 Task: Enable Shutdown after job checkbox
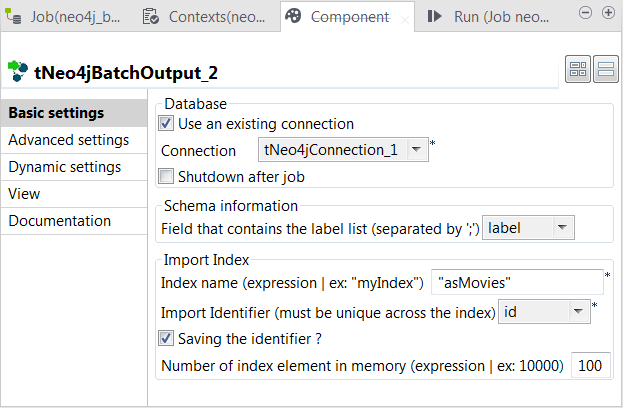click(x=166, y=176)
